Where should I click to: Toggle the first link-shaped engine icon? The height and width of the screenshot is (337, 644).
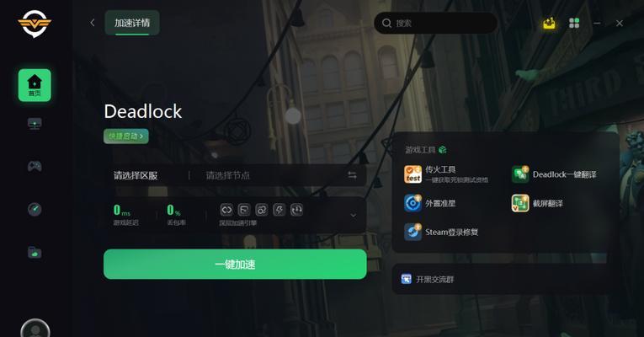(226, 210)
